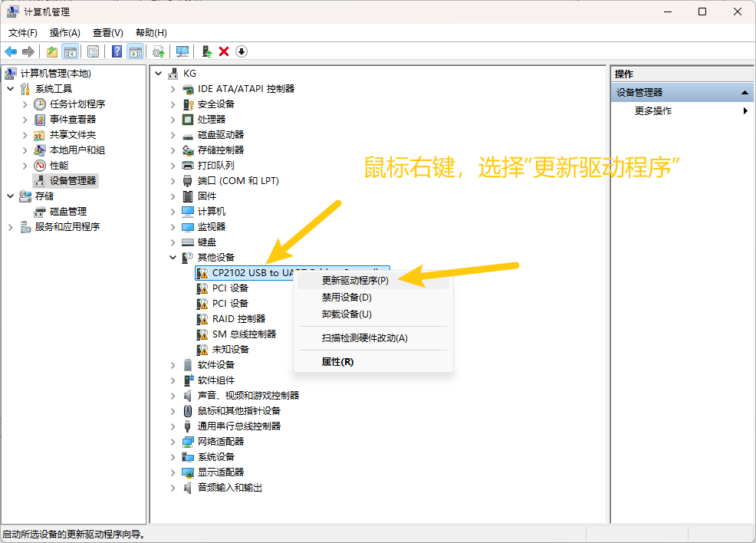Open the 操作(A) menu
The image size is (756, 543).
(x=64, y=33)
